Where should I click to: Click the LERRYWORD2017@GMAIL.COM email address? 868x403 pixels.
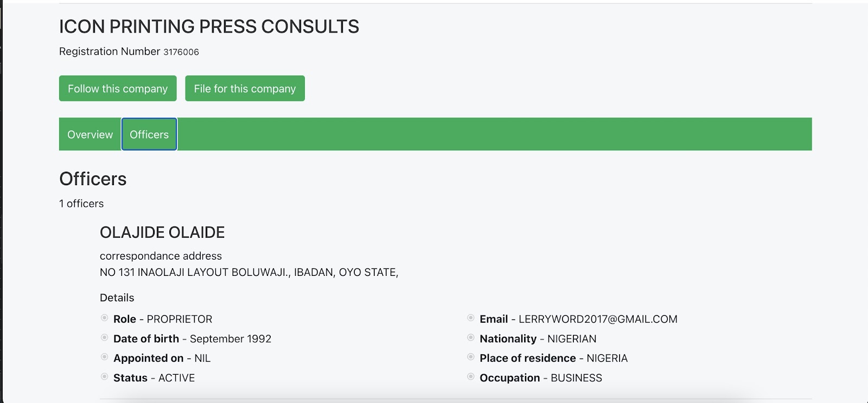(x=598, y=319)
